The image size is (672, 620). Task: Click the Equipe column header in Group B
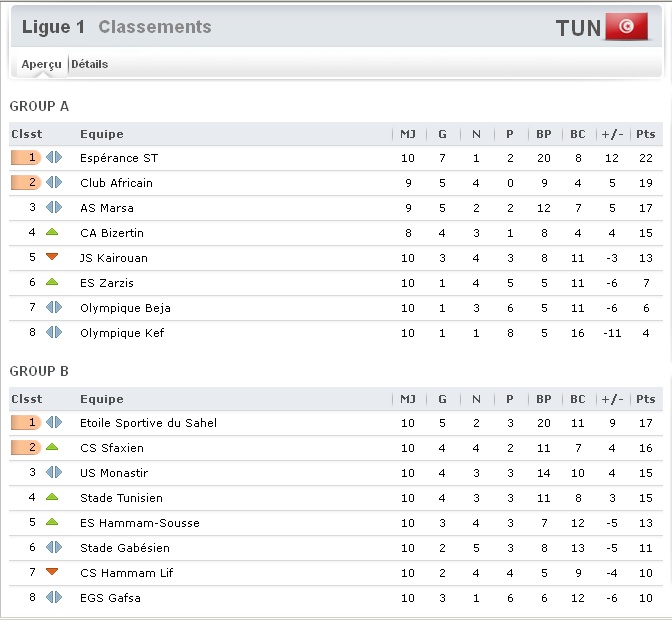[102, 399]
